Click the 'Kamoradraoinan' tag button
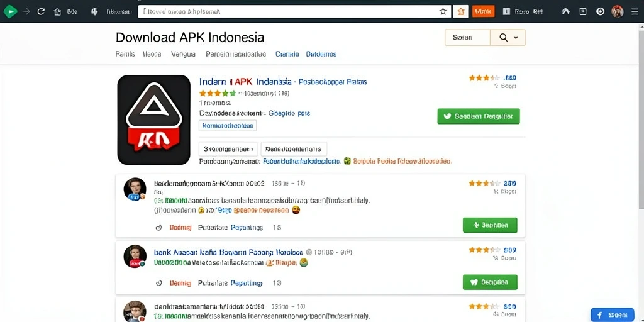Image resolution: width=644 pixels, height=322 pixels. click(228, 125)
